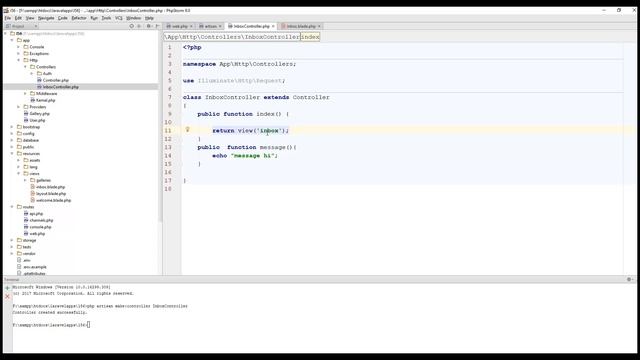Close the web.php editor tab

(191, 26)
